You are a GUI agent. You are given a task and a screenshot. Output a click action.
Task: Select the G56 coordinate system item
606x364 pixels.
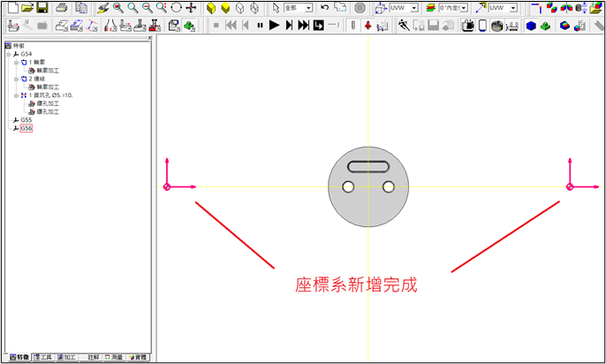pos(26,128)
